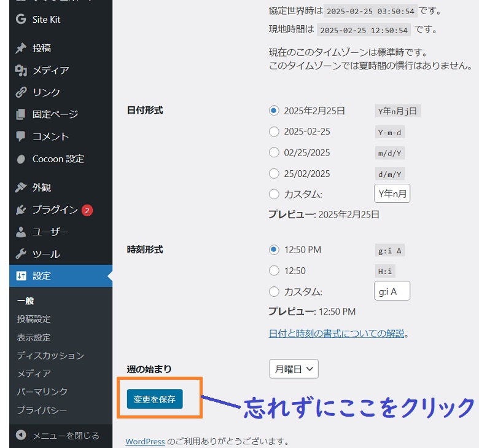The height and width of the screenshot is (448, 479).
Task: Click the Site Kit Google icon
Action: coord(21,19)
